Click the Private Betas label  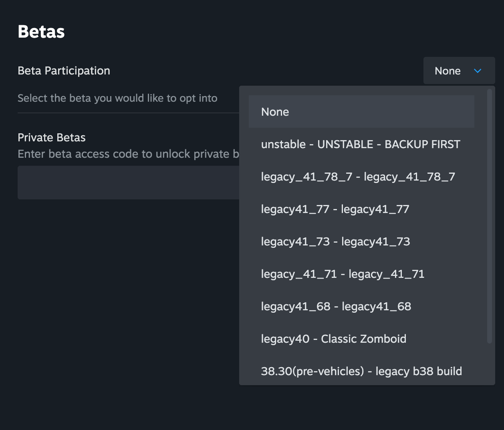[52, 137]
